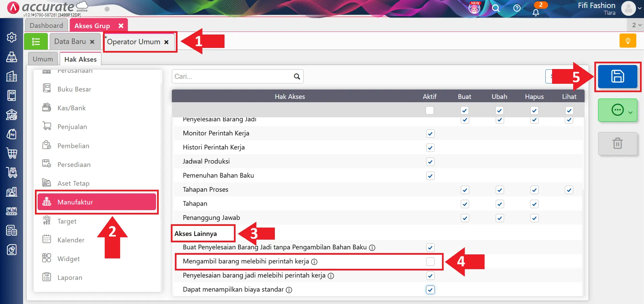This screenshot has width=644, height=304.
Task: Open the tab count 2 dropdown
Action: point(637,25)
